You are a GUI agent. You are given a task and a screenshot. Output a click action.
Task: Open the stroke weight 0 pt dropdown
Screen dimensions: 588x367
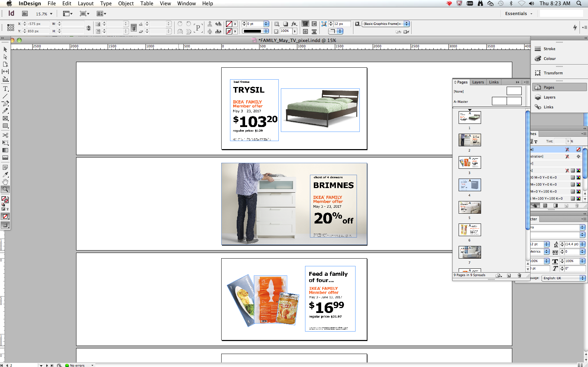click(x=266, y=24)
